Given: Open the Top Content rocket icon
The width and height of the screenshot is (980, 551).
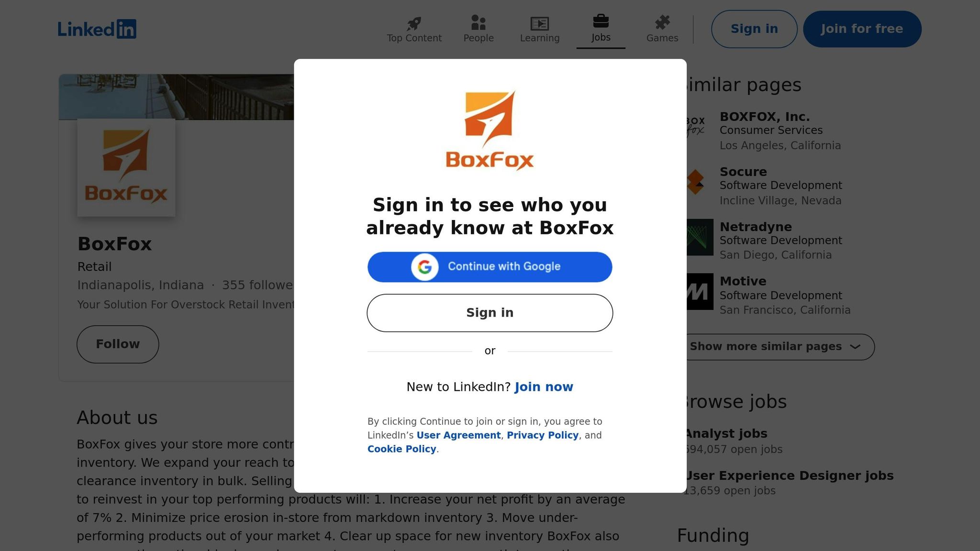Looking at the screenshot, I should (414, 23).
